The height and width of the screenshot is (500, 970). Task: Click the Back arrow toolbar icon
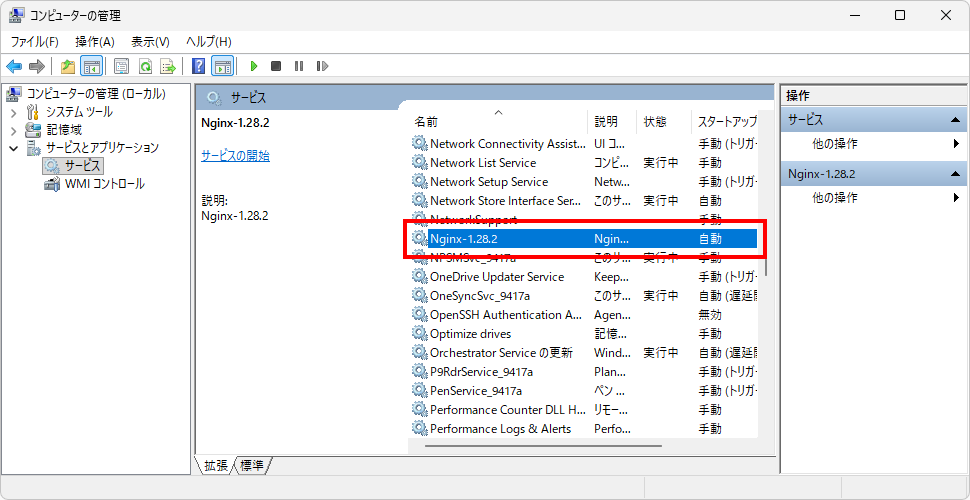(x=14, y=66)
